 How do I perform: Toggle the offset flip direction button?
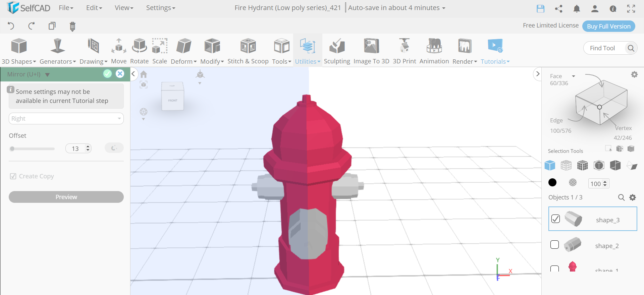(x=114, y=148)
